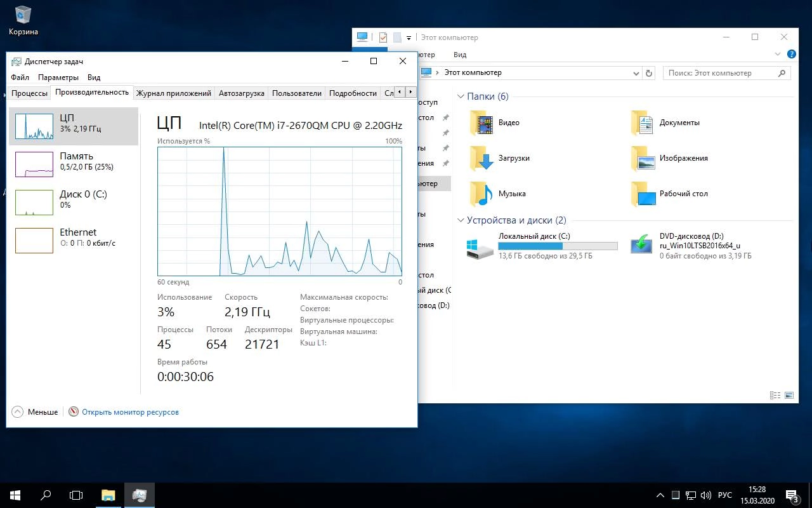
Task: Switch to the Журнал приложений tab
Action: tap(174, 93)
